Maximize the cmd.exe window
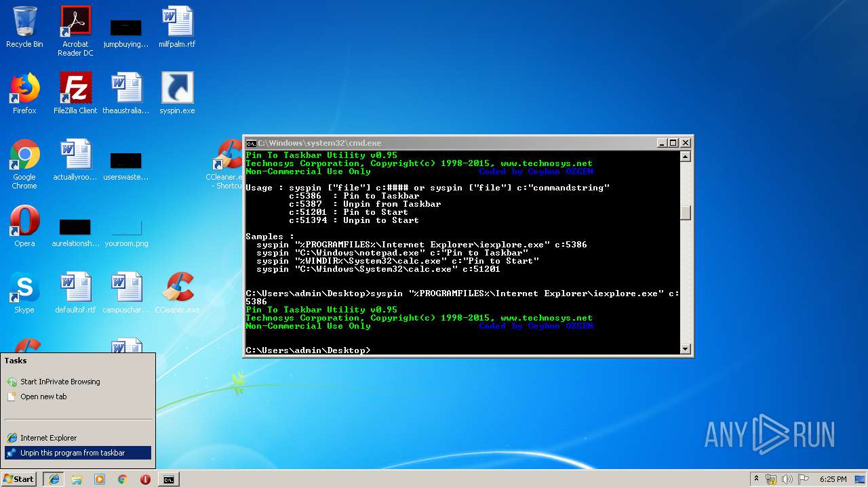 673,143
